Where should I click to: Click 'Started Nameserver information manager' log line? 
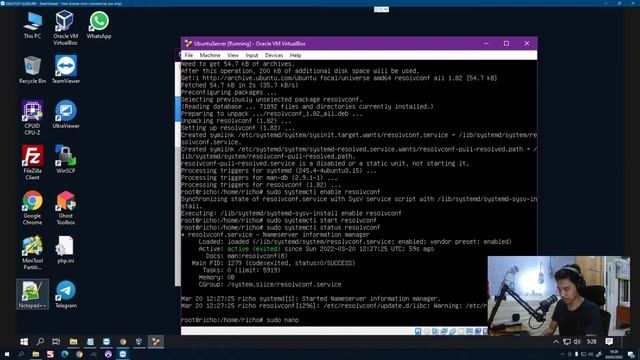point(311,299)
